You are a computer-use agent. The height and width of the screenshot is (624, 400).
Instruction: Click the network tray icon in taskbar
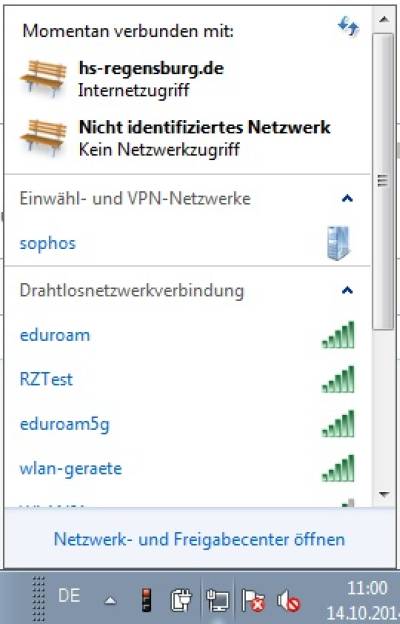(x=218, y=600)
